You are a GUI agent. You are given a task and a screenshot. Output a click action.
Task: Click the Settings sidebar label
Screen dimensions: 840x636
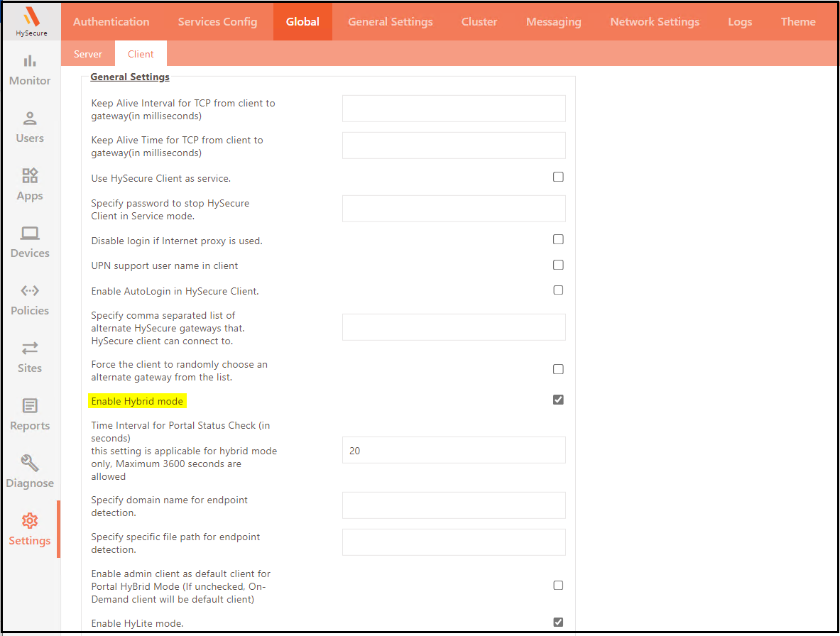click(30, 541)
